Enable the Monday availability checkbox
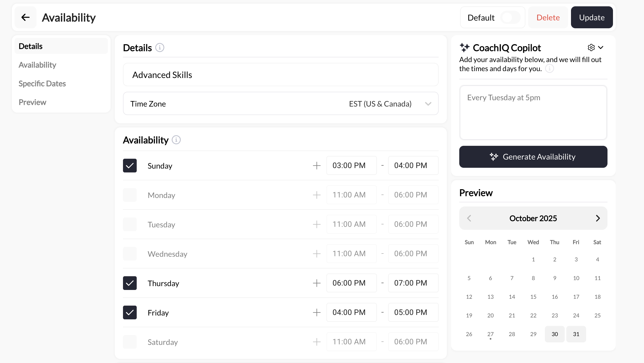 point(130,195)
